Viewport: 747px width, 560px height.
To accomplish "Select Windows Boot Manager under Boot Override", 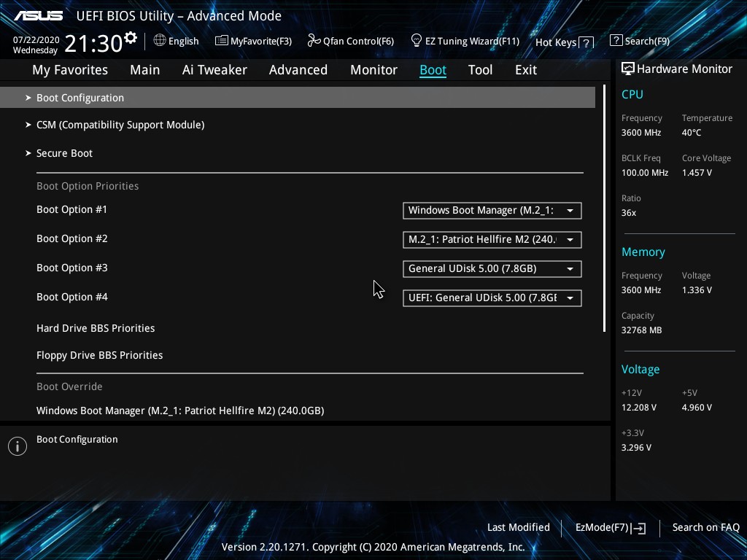I will (x=180, y=411).
